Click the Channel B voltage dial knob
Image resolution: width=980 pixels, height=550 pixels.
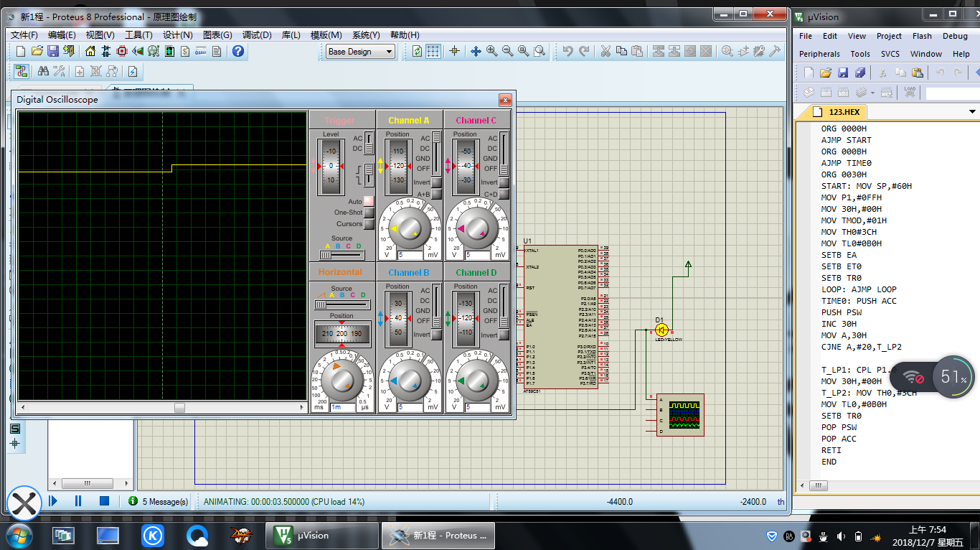tap(410, 381)
